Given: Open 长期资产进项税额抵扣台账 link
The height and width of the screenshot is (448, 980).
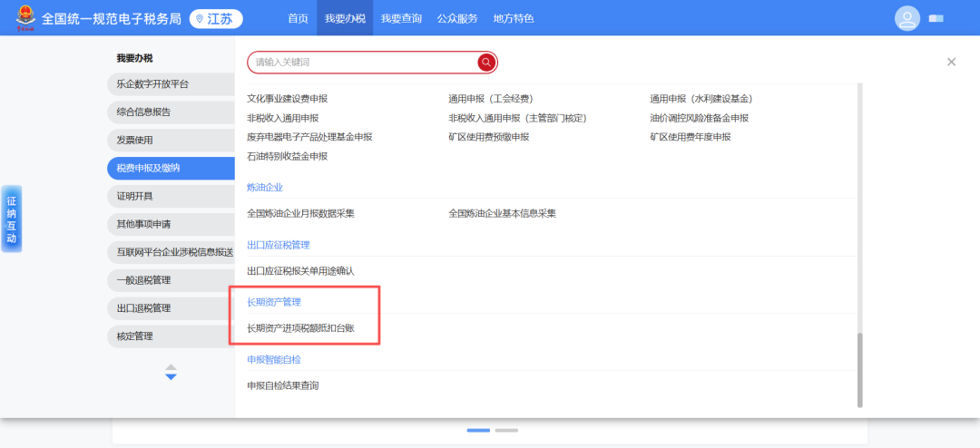Looking at the screenshot, I should point(300,329).
